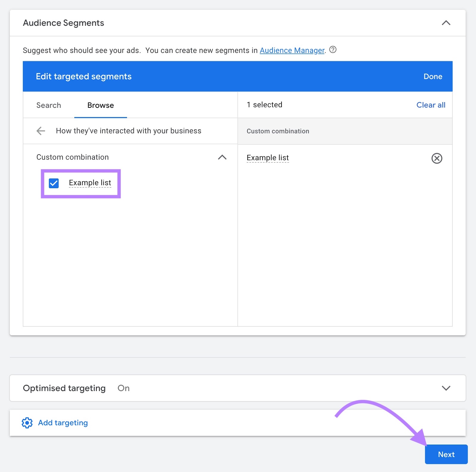The height and width of the screenshot is (472, 476).
Task: Click the Audience Segments section title
Action: [63, 23]
